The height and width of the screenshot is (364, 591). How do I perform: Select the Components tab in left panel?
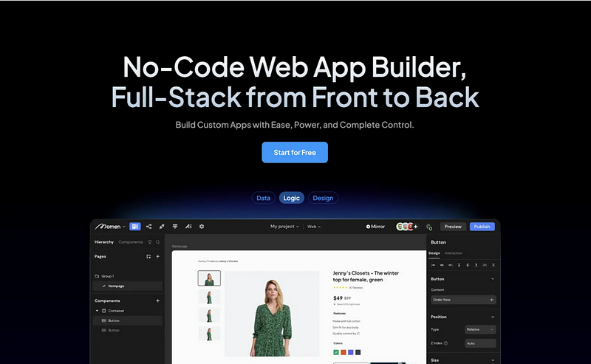tap(131, 242)
